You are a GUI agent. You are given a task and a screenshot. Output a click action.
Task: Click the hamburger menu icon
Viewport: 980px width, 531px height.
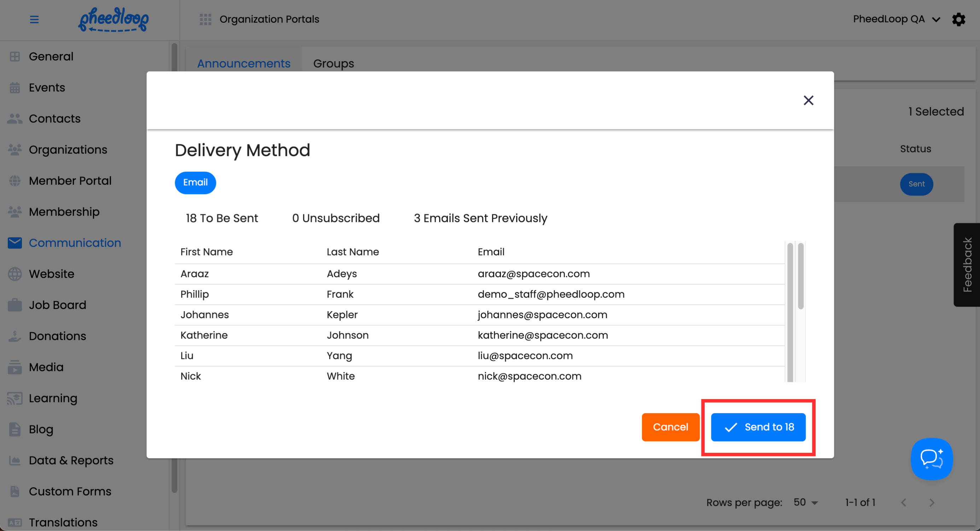(x=34, y=19)
